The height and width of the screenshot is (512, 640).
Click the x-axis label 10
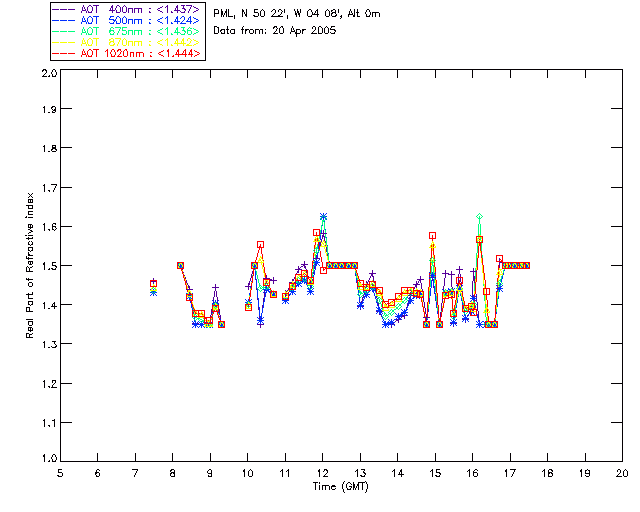[x=247, y=473]
